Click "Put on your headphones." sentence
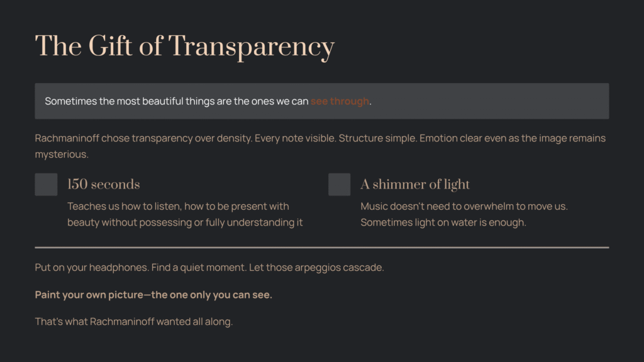Screen dimensions: 644x362 pyautogui.click(x=92, y=268)
